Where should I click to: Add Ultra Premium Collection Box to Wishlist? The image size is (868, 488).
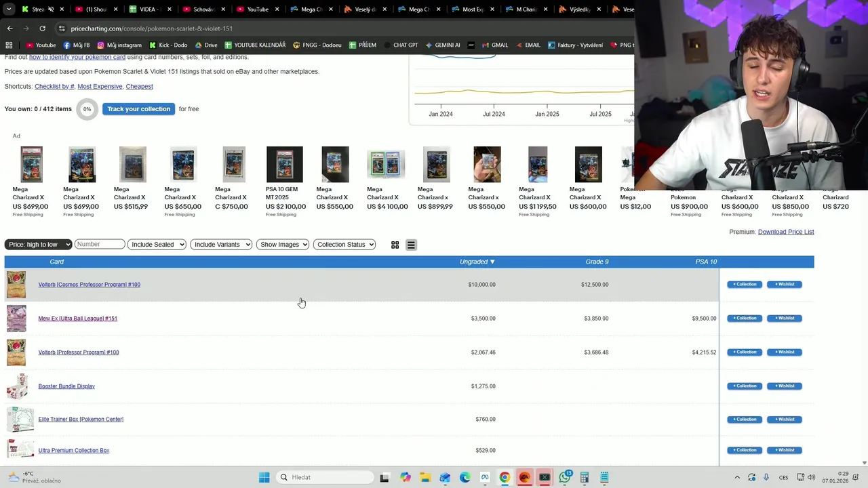pyautogui.click(x=785, y=450)
